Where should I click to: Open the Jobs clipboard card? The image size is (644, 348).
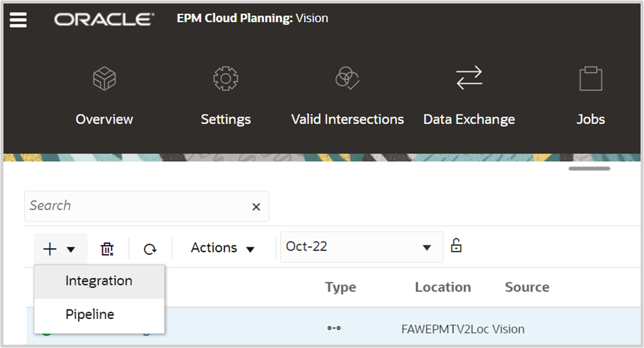pos(590,96)
